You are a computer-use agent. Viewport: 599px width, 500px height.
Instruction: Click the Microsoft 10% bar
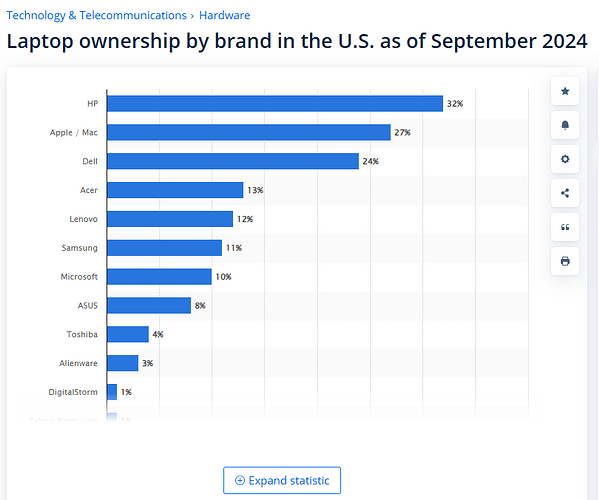(159, 277)
